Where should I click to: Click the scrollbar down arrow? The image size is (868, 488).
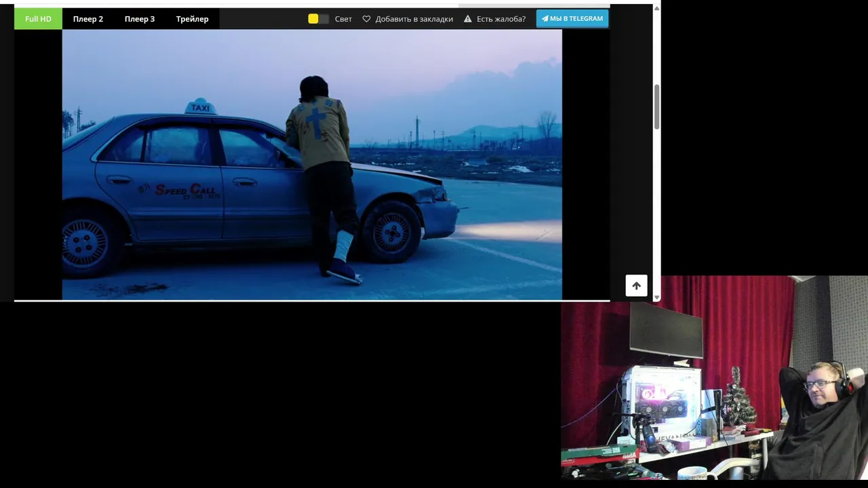tap(656, 298)
